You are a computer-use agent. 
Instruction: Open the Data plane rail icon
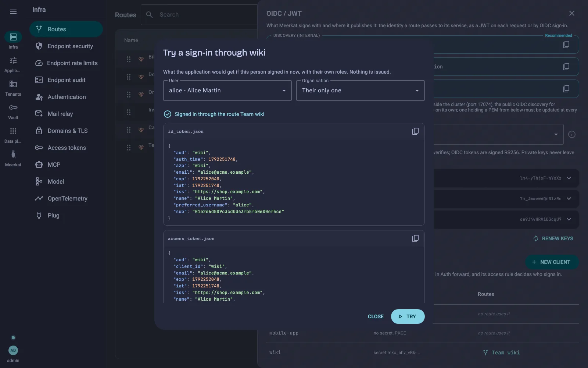[x=13, y=135]
